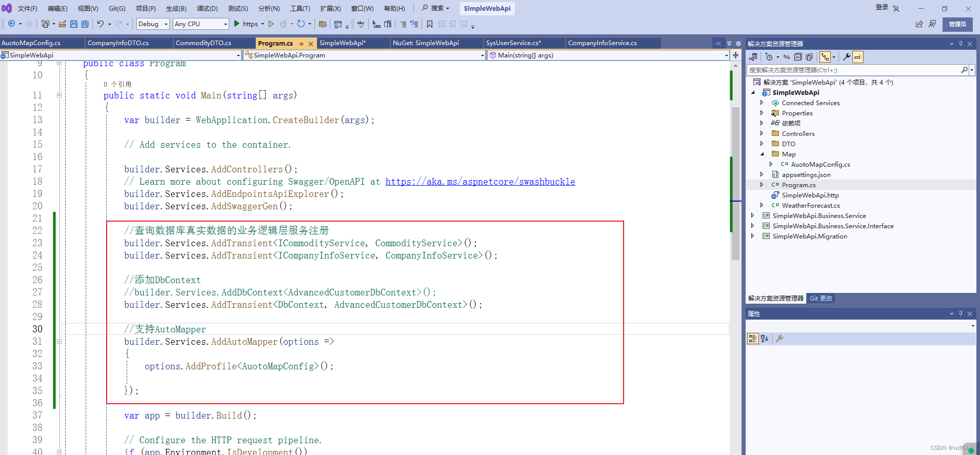The image size is (980, 455).
Task: Open the https launch profile dropdown arrow
Action: coord(263,24)
